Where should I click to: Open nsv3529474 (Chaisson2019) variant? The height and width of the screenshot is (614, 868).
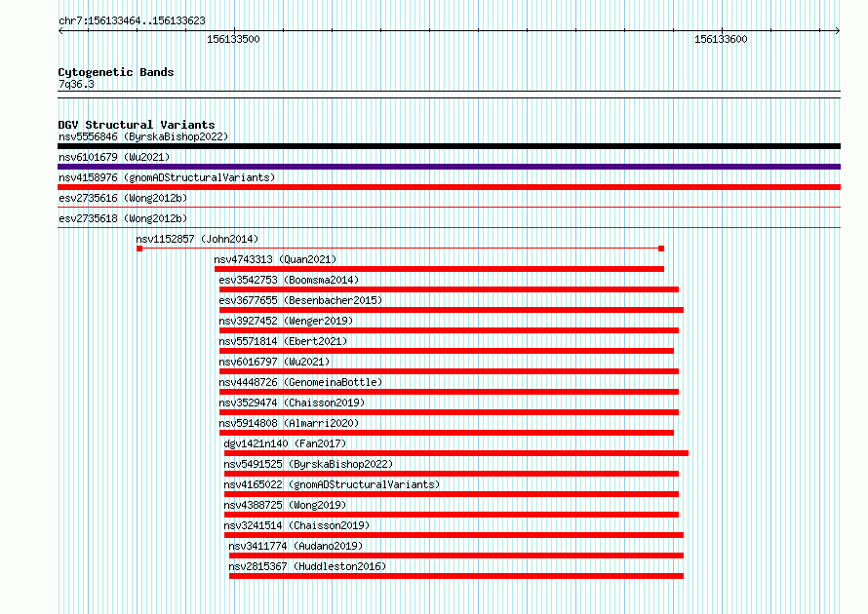click(292, 403)
